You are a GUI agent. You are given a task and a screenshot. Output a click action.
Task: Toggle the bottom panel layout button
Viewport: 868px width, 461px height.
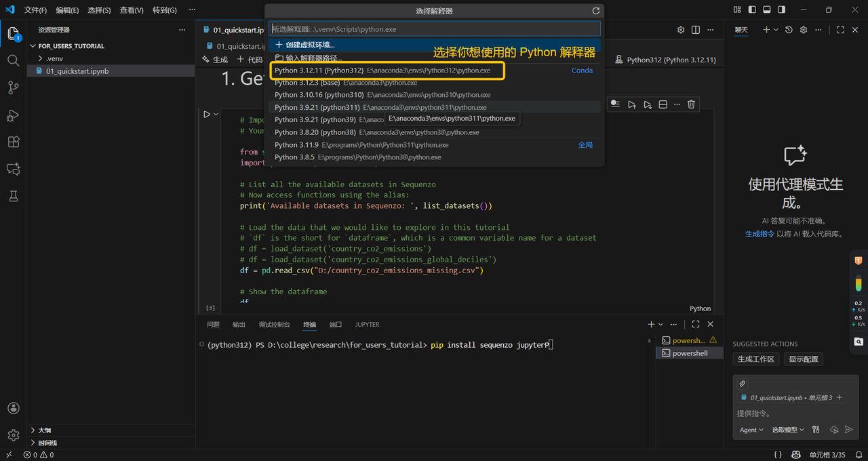tap(767, 10)
